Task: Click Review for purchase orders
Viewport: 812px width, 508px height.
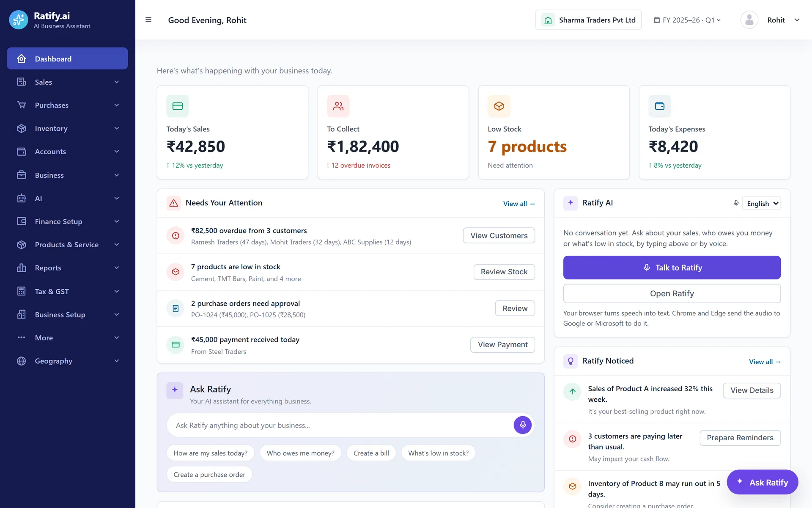Action: tap(515, 308)
